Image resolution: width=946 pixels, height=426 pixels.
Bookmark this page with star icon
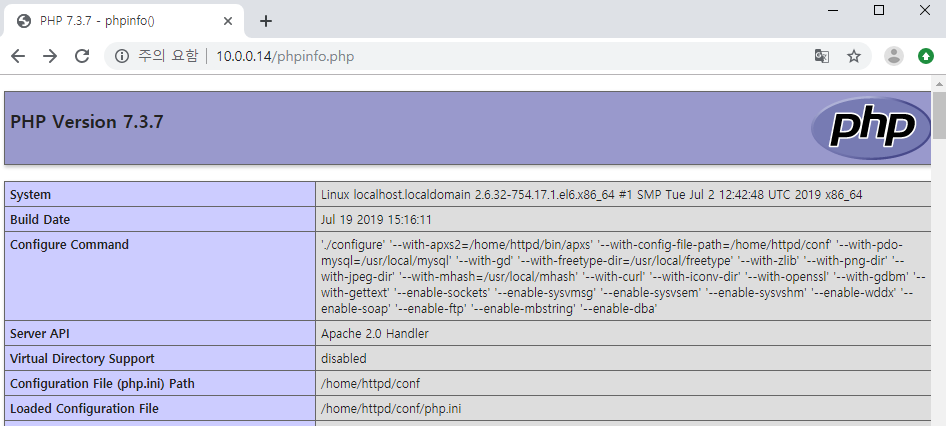pyautogui.click(x=854, y=56)
